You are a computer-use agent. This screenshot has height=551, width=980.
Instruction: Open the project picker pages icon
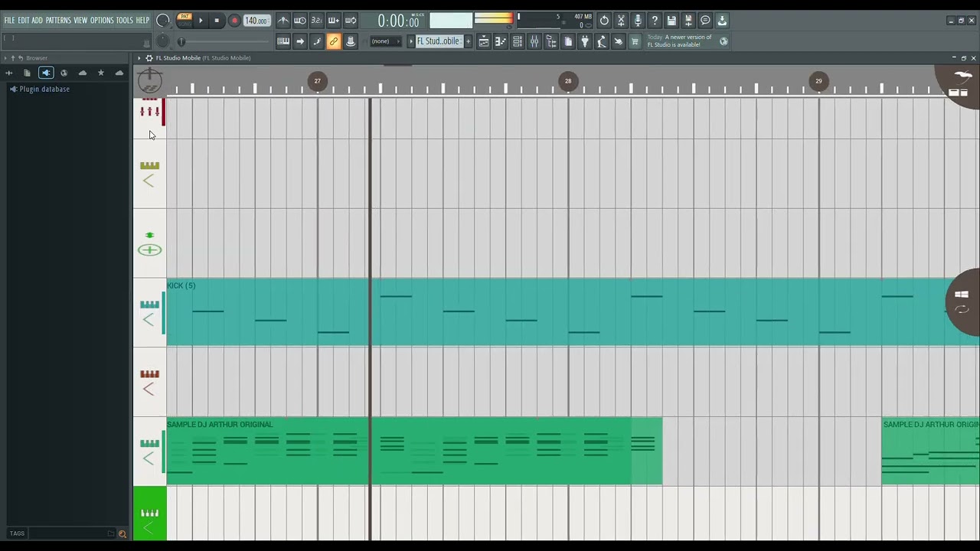point(568,41)
